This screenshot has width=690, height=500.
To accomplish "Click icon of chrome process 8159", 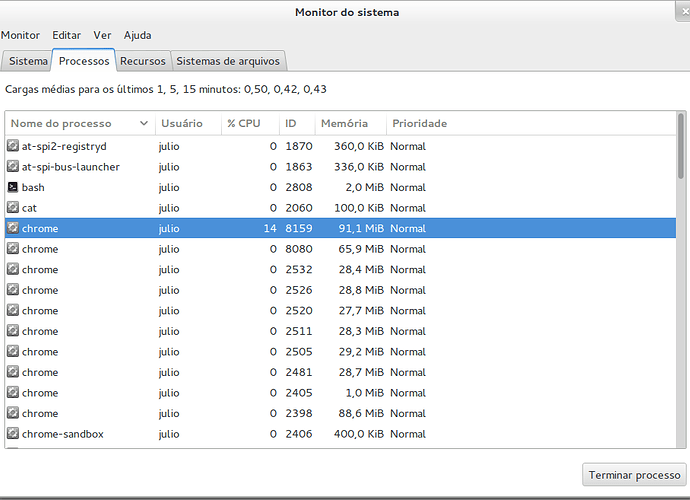I will [x=13, y=228].
